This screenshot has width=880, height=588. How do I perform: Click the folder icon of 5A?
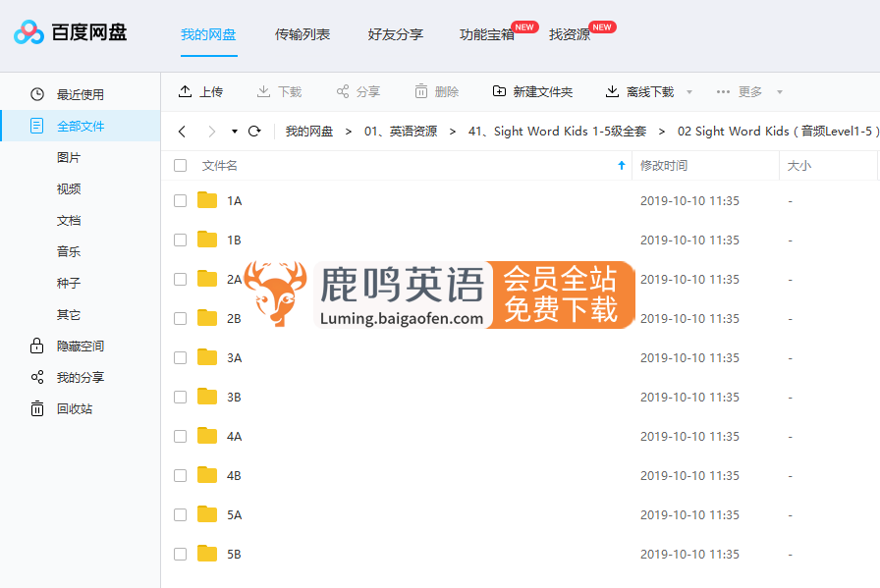(x=207, y=514)
